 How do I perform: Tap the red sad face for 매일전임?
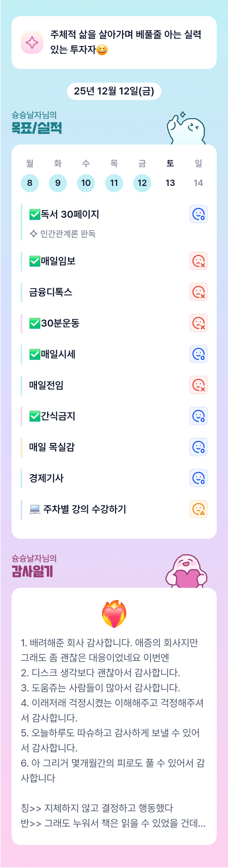pyautogui.click(x=198, y=385)
